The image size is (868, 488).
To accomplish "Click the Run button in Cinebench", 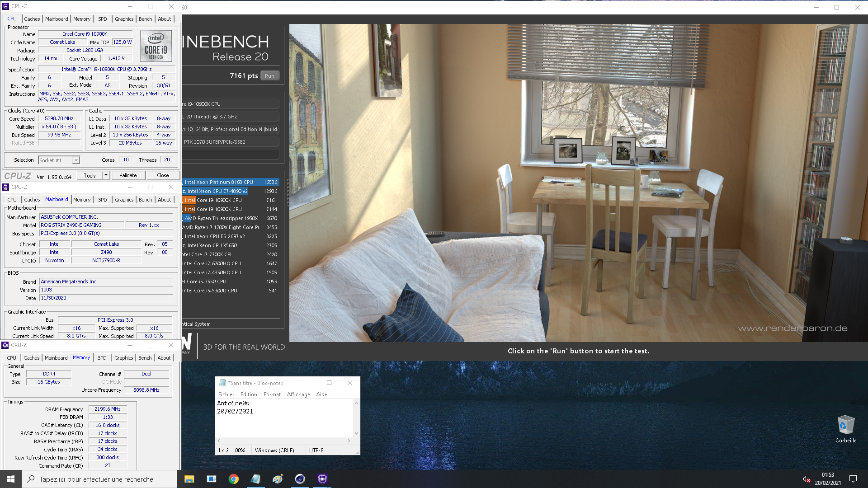I will pyautogui.click(x=270, y=76).
